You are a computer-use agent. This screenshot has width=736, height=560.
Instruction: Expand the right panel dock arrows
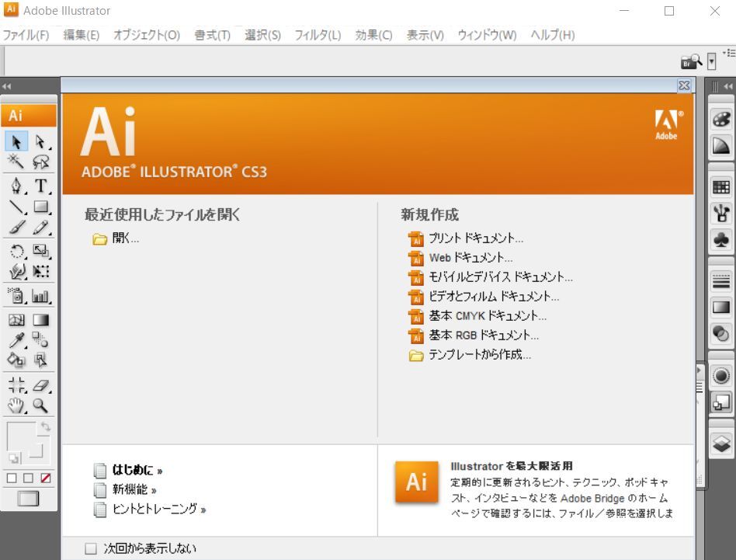point(728,86)
